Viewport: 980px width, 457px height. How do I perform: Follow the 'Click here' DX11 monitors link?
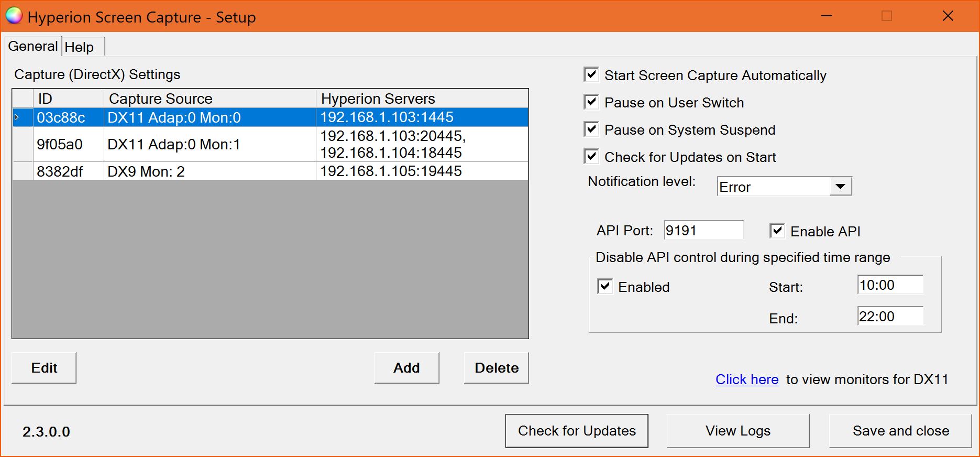pyautogui.click(x=747, y=379)
